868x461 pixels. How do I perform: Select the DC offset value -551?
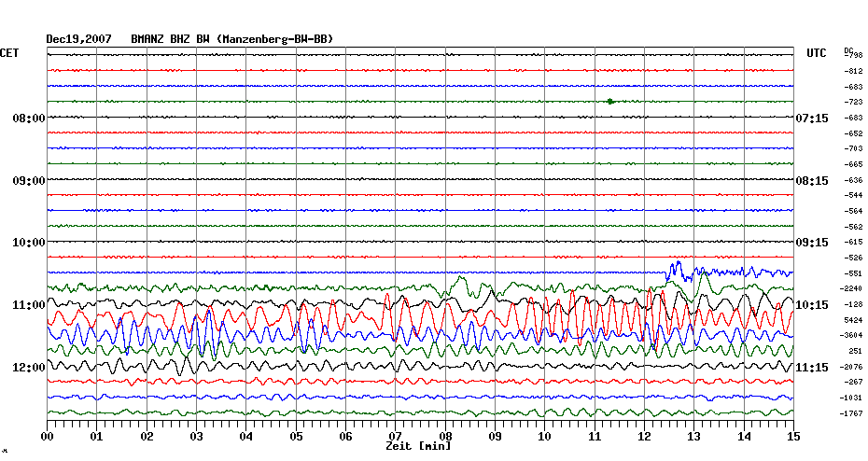pyautogui.click(x=853, y=274)
